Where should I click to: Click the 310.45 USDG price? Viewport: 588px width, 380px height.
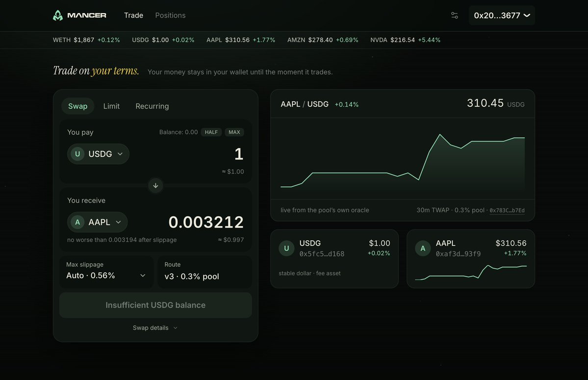pyautogui.click(x=495, y=103)
